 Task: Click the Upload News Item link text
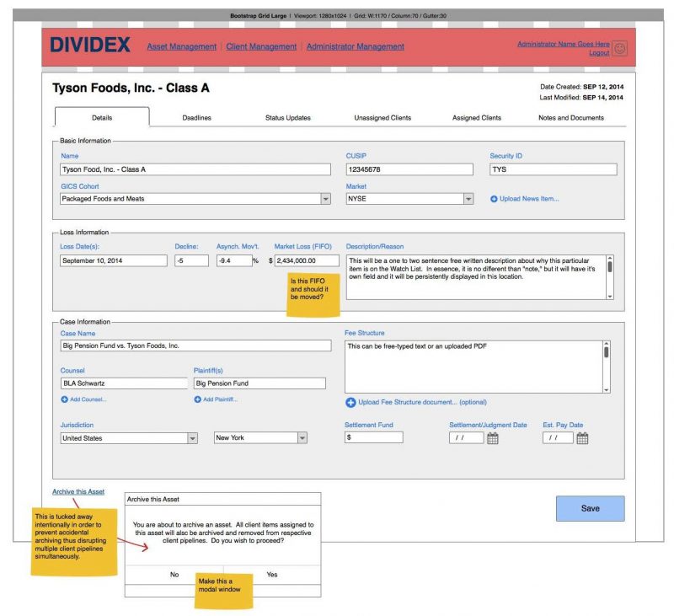click(x=529, y=199)
